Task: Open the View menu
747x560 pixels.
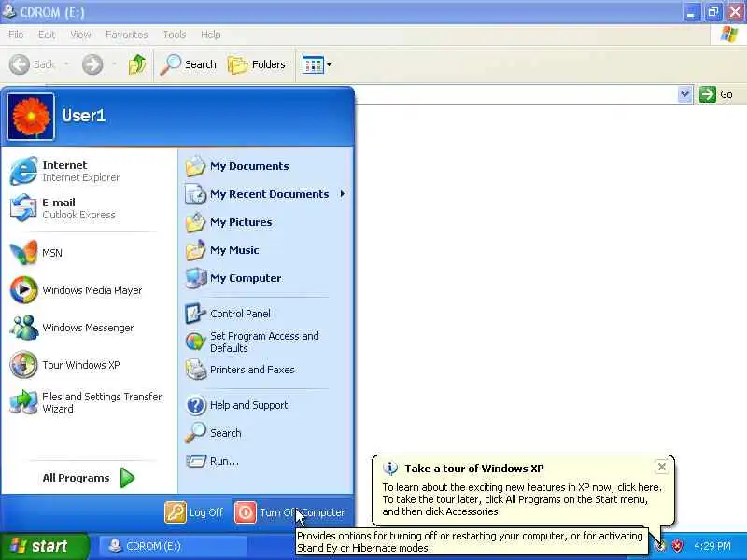Action: point(80,35)
